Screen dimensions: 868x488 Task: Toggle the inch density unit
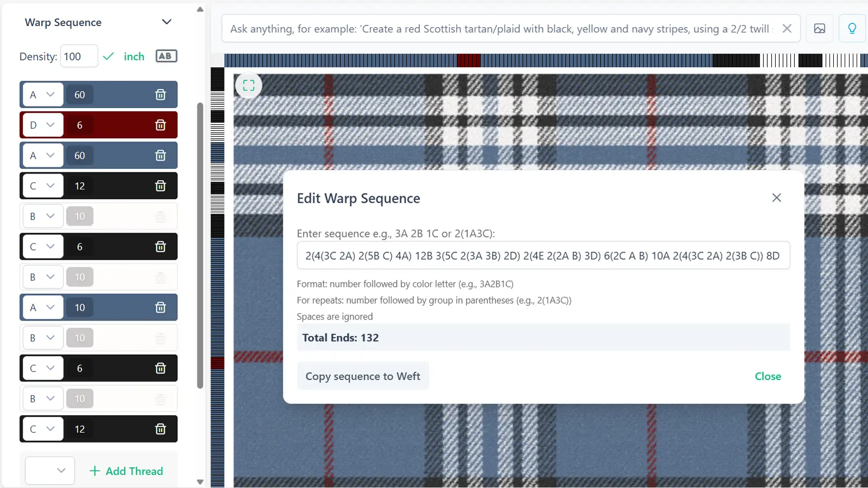point(134,56)
